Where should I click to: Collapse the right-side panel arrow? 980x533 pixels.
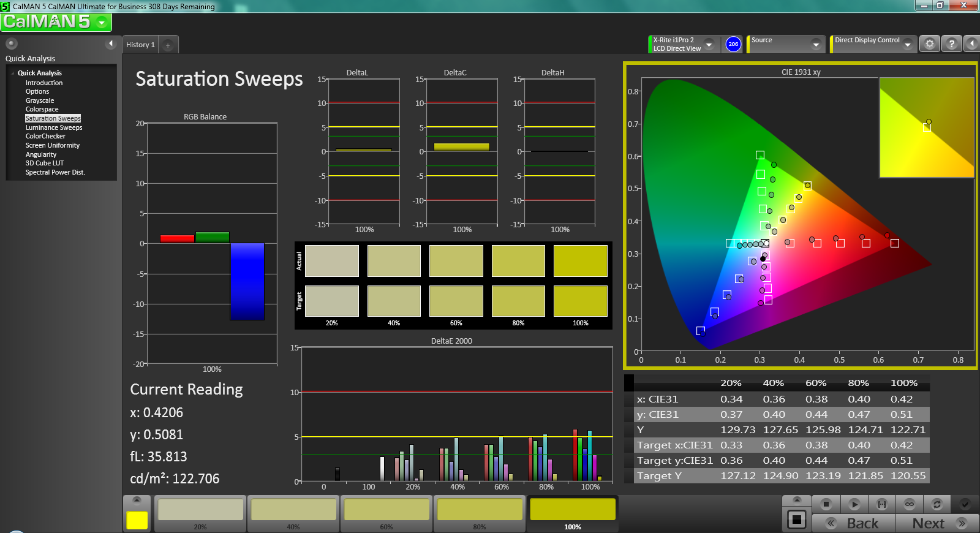(x=972, y=44)
